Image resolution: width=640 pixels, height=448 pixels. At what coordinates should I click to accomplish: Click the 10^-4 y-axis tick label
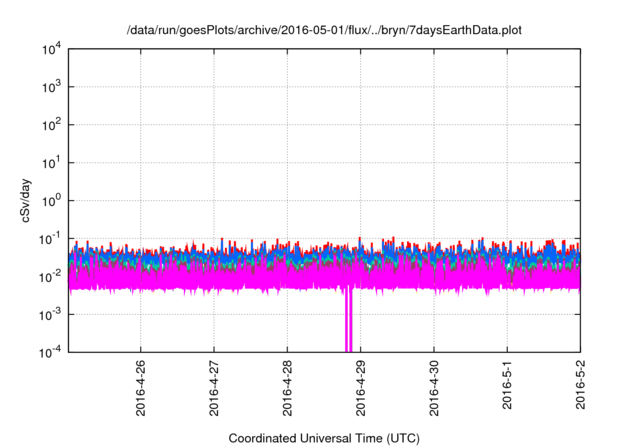(x=50, y=351)
